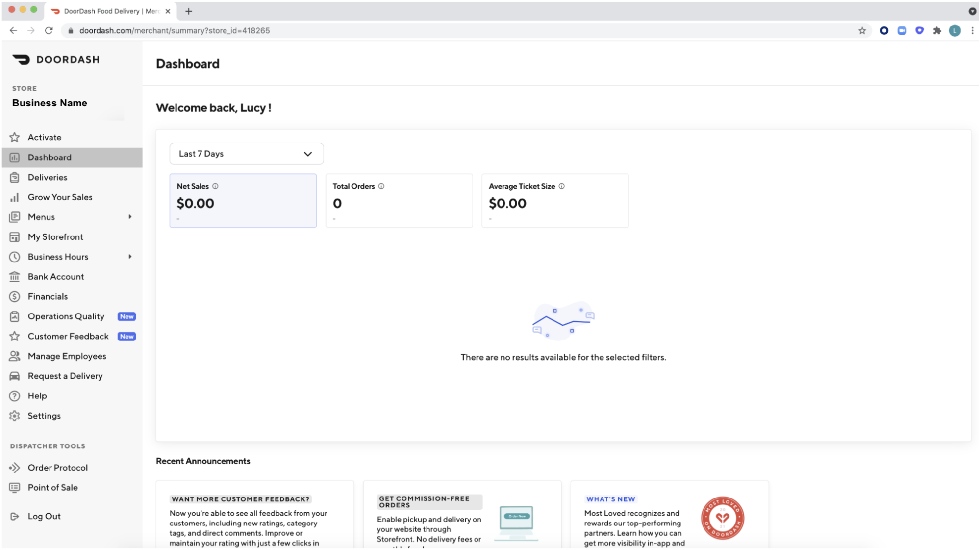Viewport: 980px width, 550px height.
Task: Click Total Orders info tooltip icon
Action: [381, 186]
